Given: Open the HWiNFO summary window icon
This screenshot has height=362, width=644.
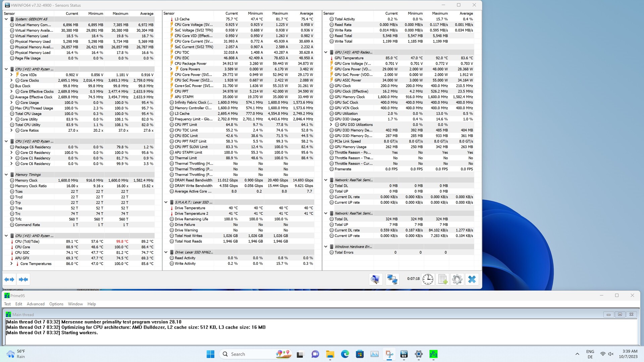Looking at the screenshot, I should click(375, 279).
